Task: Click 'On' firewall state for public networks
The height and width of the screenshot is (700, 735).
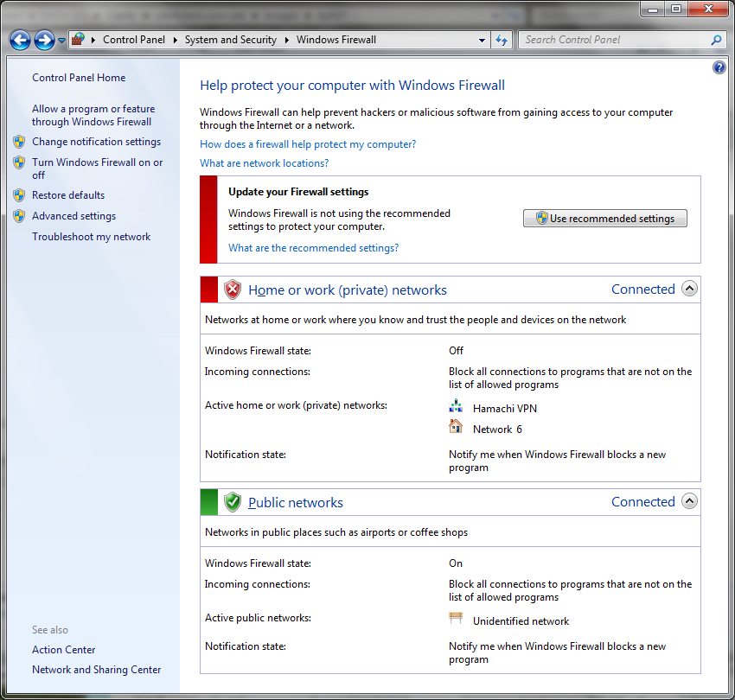Action: (x=456, y=563)
